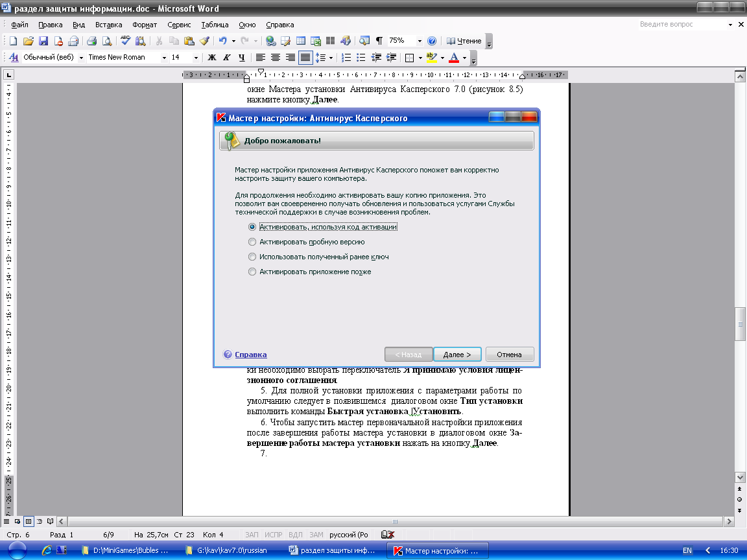Expand the borders dropdown arrow
Screen dimensions: 747x560
point(420,58)
